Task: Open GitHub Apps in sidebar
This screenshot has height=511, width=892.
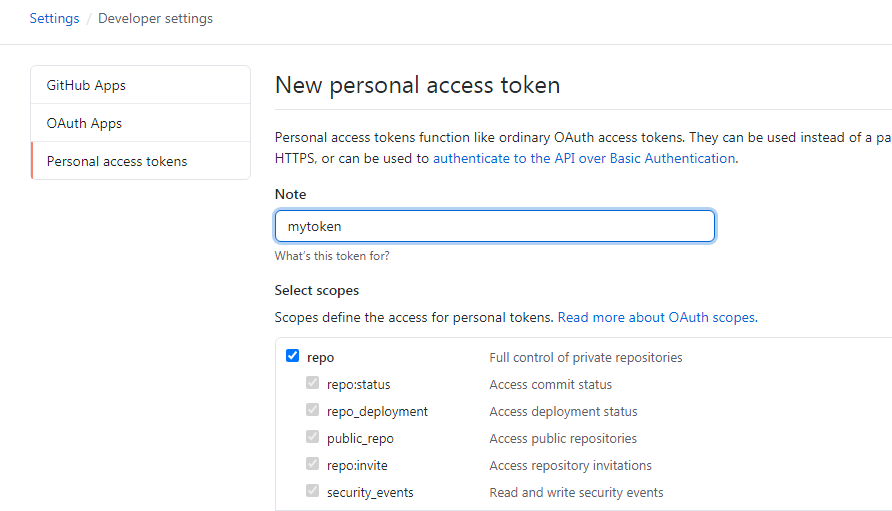Action: pos(86,85)
